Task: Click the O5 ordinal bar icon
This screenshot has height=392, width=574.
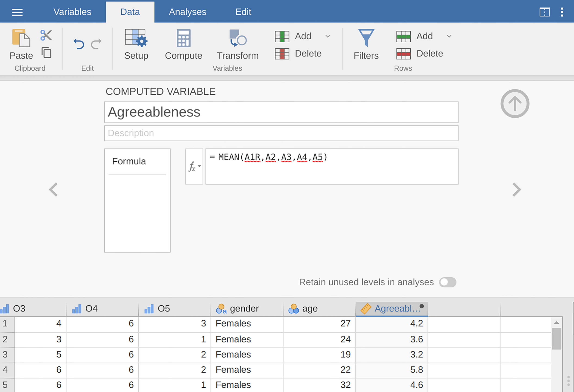Action: click(x=149, y=309)
